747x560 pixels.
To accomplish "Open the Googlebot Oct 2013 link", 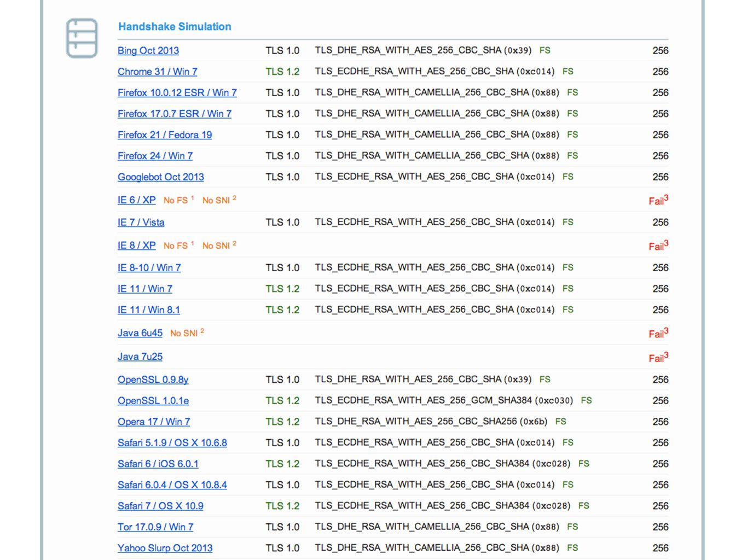I will [161, 177].
